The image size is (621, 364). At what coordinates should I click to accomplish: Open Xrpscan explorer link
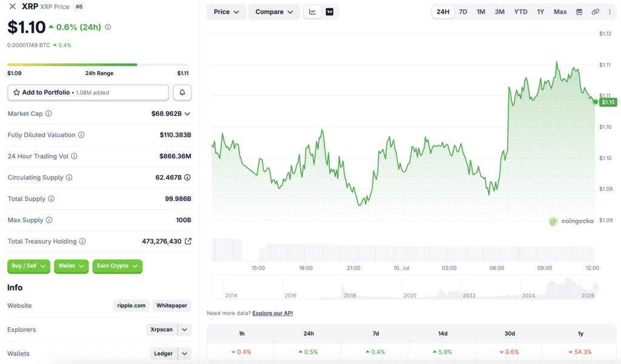point(161,329)
